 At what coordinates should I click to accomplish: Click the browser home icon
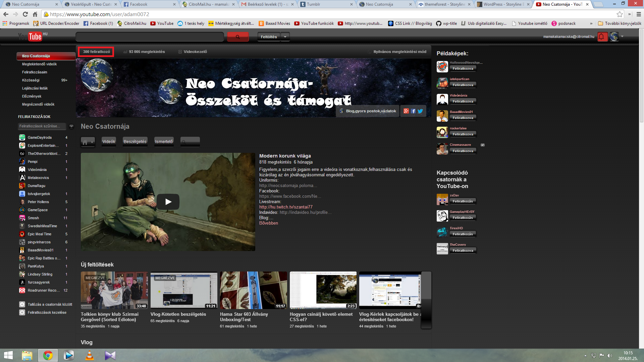tap(35, 14)
